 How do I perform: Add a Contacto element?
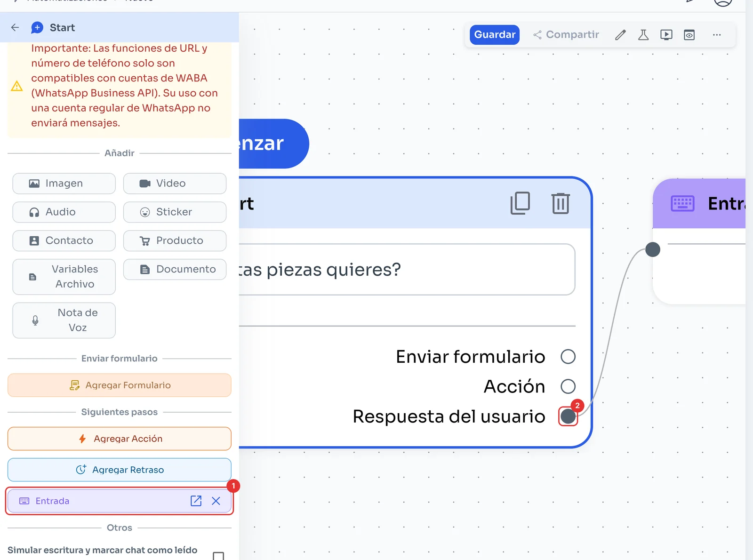tap(64, 241)
